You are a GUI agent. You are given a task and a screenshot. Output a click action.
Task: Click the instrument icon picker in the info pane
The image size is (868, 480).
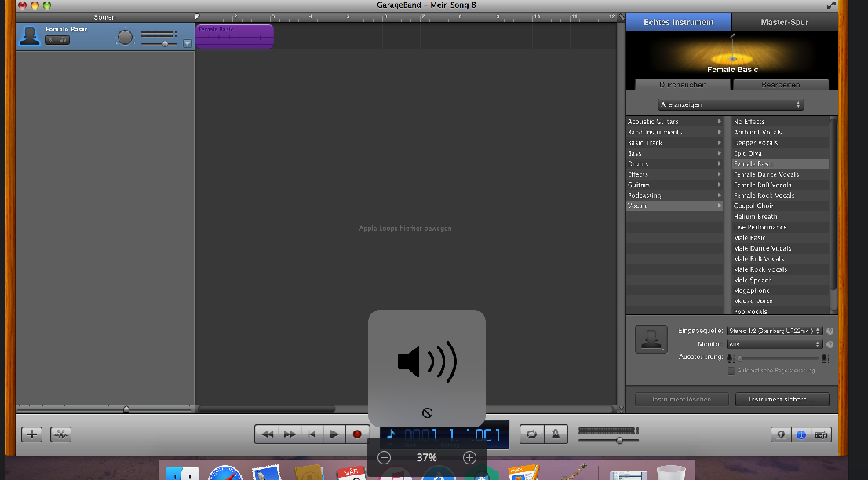point(651,339)
